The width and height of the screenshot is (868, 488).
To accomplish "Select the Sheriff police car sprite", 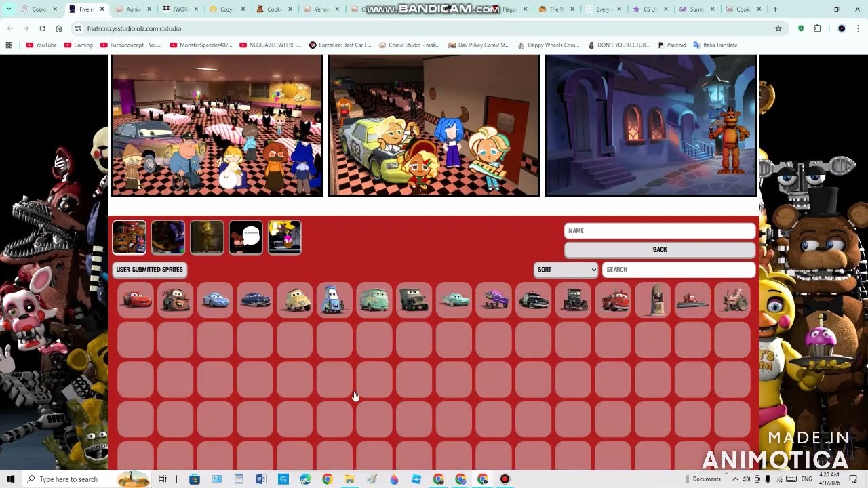I will 534,300.
